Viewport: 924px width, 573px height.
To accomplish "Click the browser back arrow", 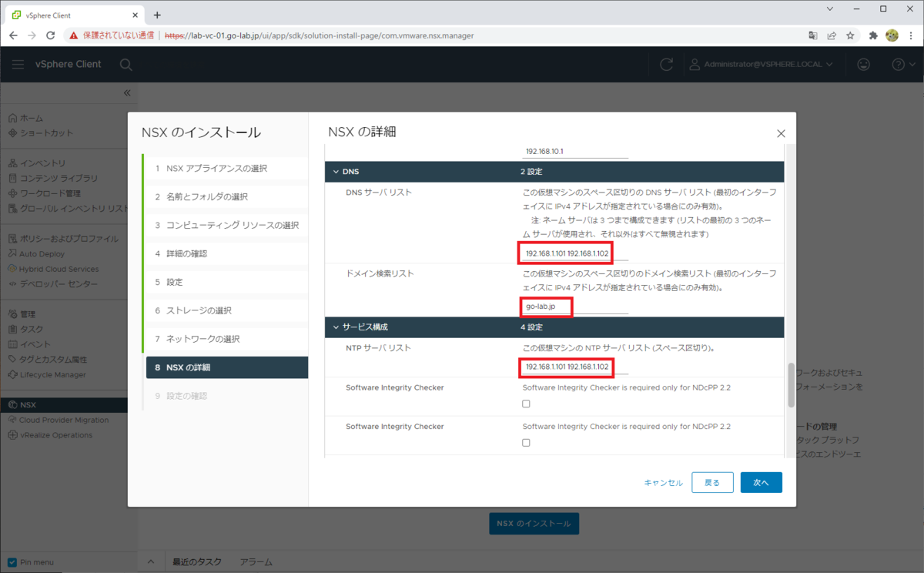I will click(13, 35).
